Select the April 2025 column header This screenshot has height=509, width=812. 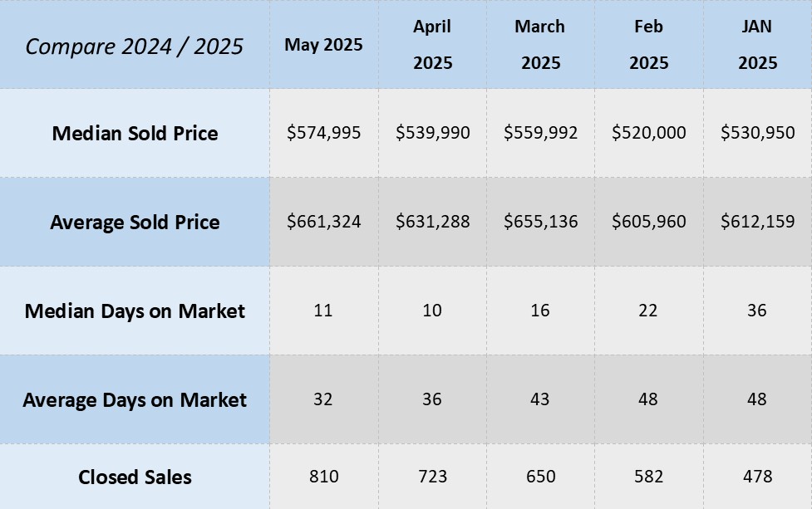[x=432, y=45]
